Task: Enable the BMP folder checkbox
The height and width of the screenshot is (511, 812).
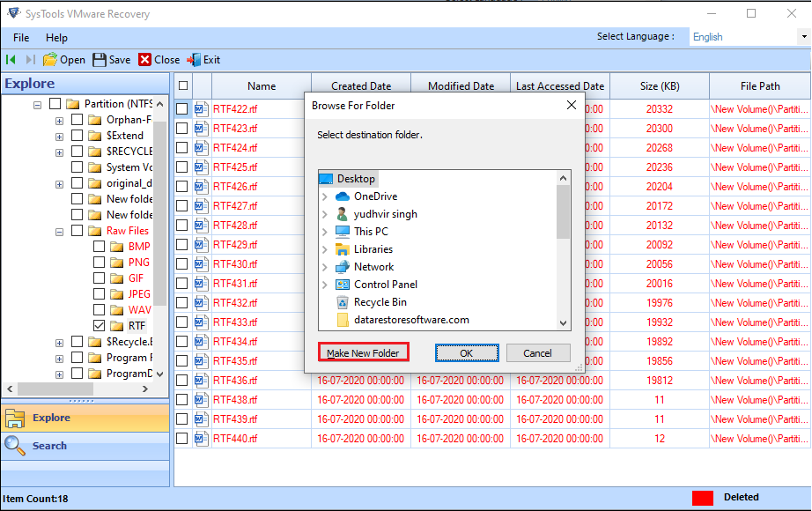Action: (100, 246)
